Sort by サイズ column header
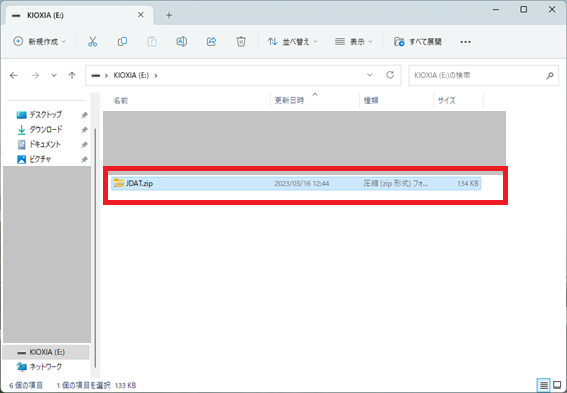Image resolution: width=567 pixels, height=393 pixels. pyautogui.click(x=446, y=101)
